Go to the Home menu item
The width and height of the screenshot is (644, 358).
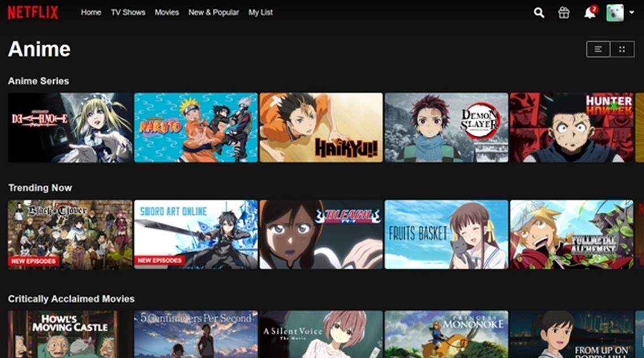91,12
